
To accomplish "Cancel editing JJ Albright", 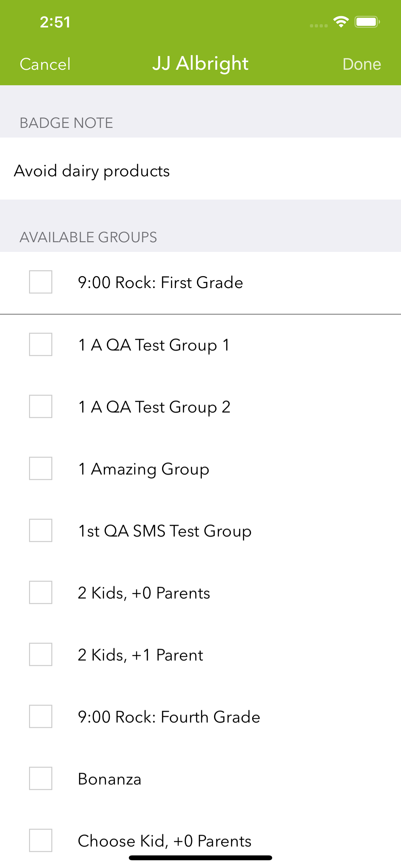I will click(45, 64).
